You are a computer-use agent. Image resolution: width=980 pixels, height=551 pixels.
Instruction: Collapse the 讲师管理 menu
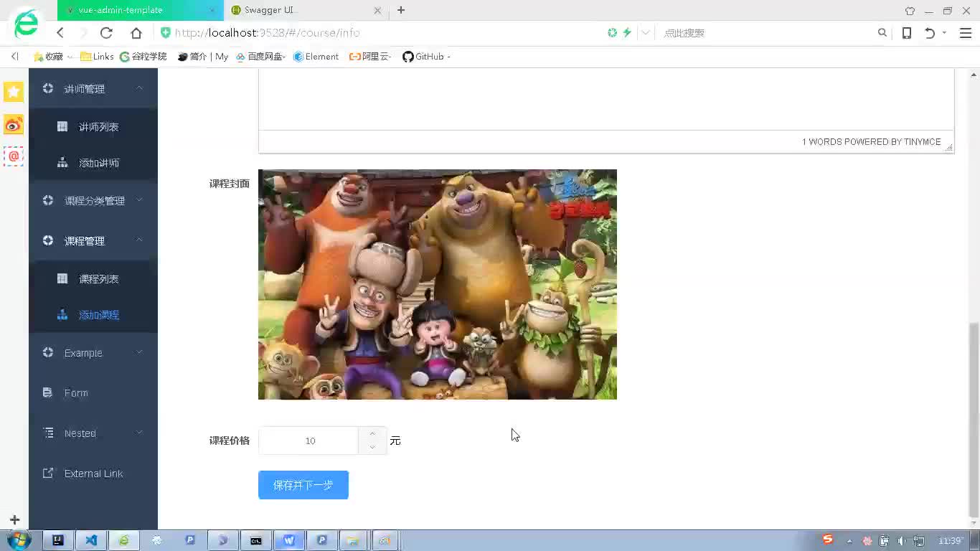(93, 89)
